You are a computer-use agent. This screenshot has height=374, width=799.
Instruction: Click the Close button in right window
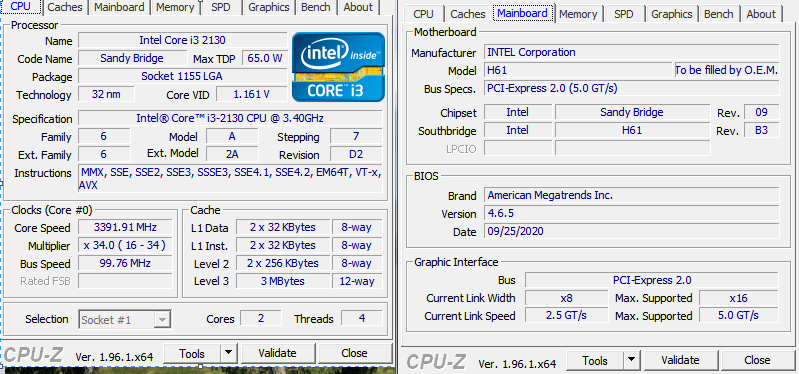[757, 360]
